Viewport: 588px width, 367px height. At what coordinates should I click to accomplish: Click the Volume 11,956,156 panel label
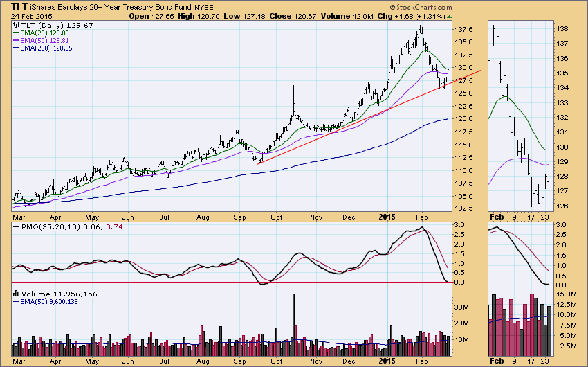(x=59, y=294)
